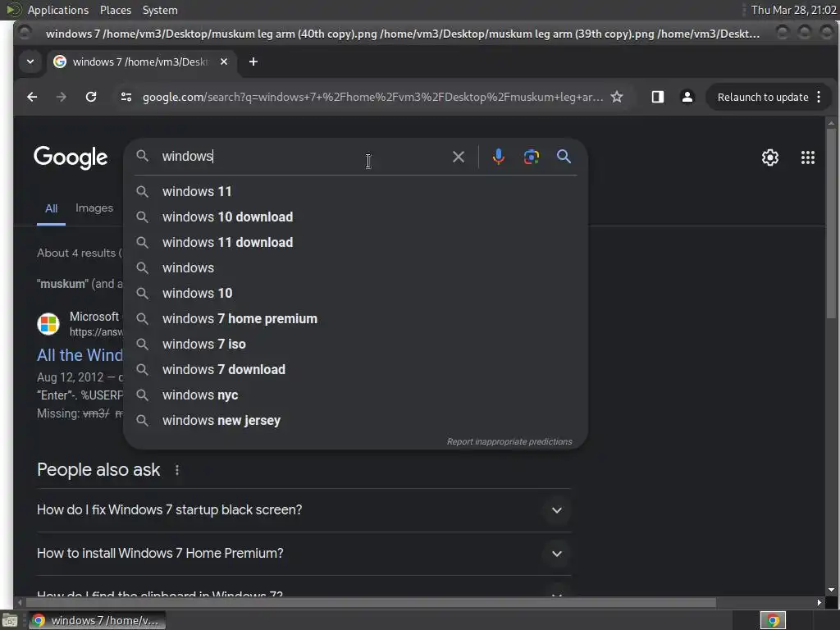Select the 'windows 11' suggestion
Viewport: 840px width, 630px height.
356,191
